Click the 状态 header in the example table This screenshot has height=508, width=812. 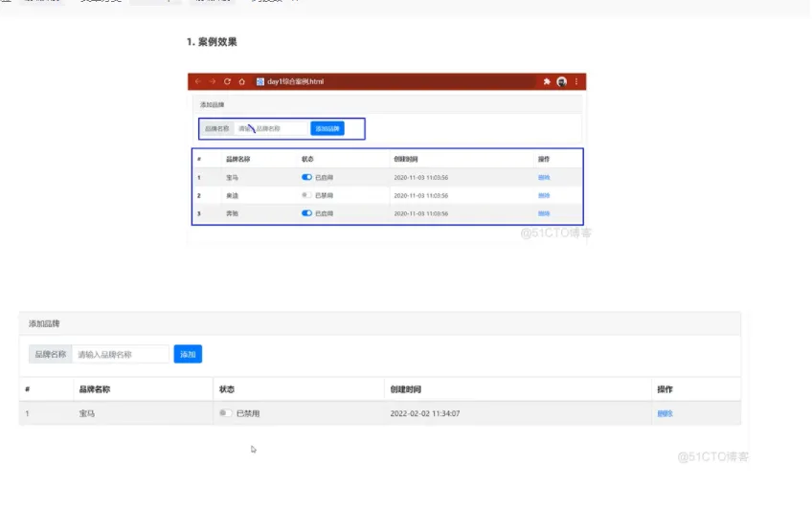click(307, 160)
